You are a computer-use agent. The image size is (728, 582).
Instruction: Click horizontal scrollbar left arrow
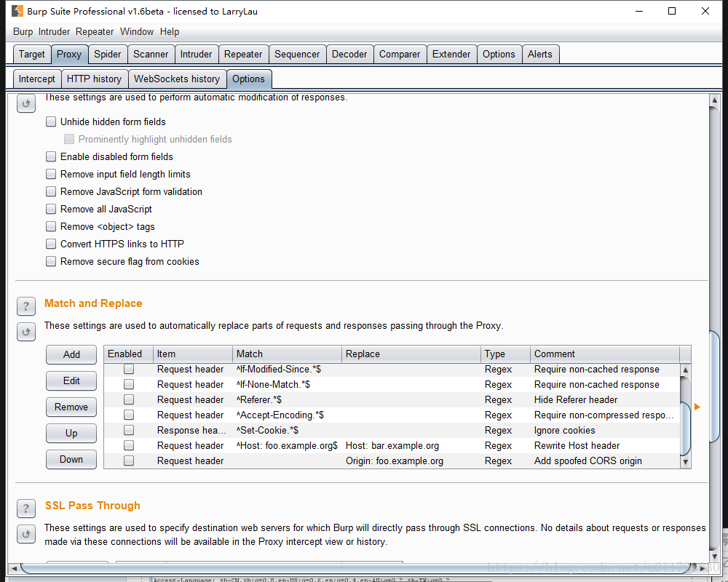(x=14, y=568)
